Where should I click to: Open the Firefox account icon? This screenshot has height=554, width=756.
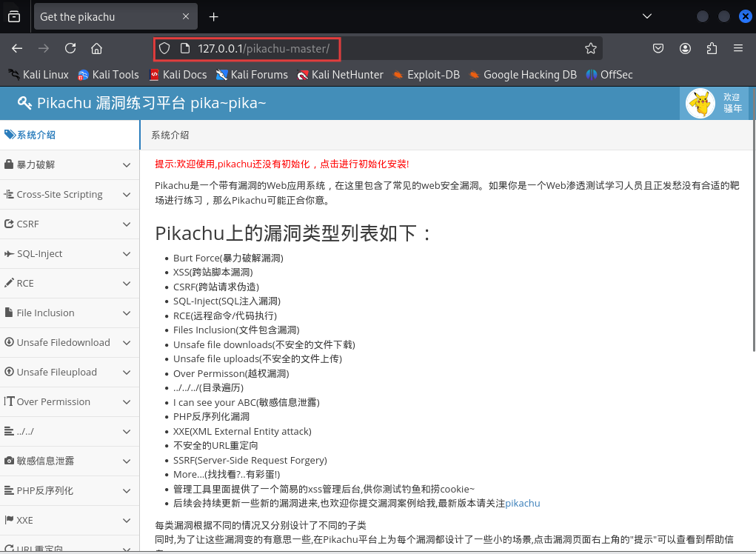coord(685,49)
